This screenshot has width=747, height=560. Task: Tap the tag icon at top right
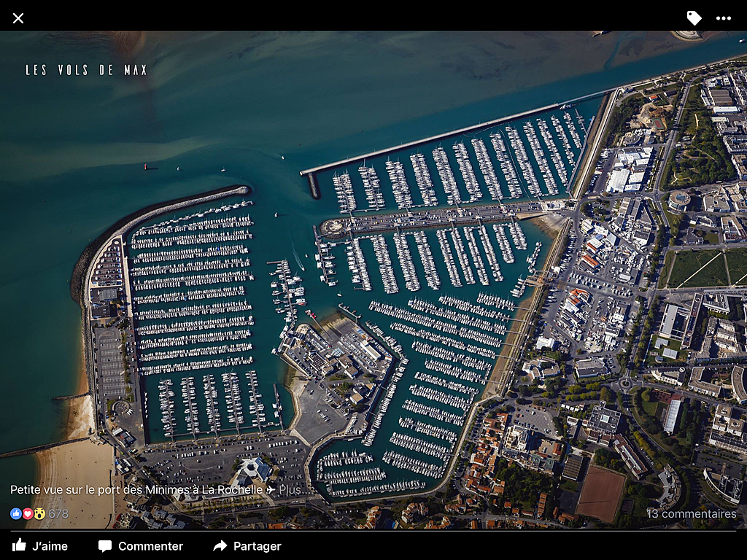point(694,18)
